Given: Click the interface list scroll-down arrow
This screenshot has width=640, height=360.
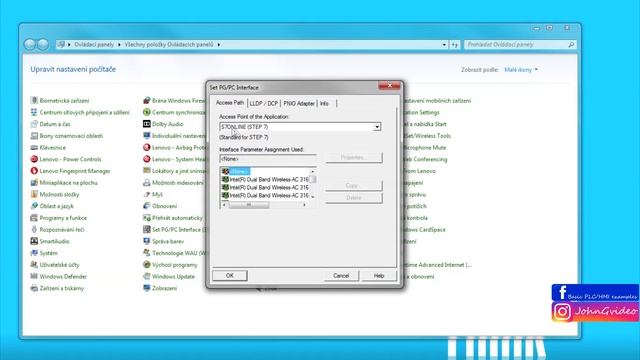Looking at the screenshot, I should 313,197.
